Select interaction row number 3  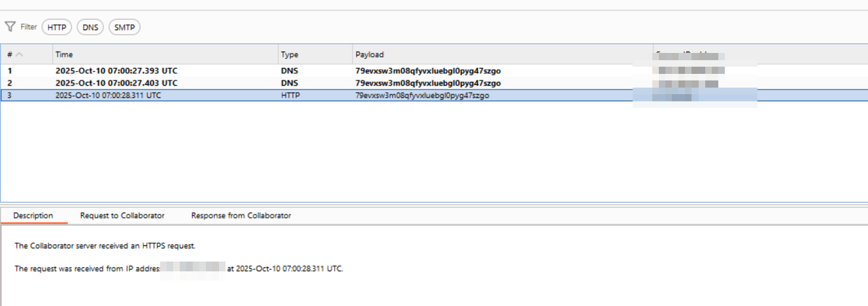tap(434, 95)
